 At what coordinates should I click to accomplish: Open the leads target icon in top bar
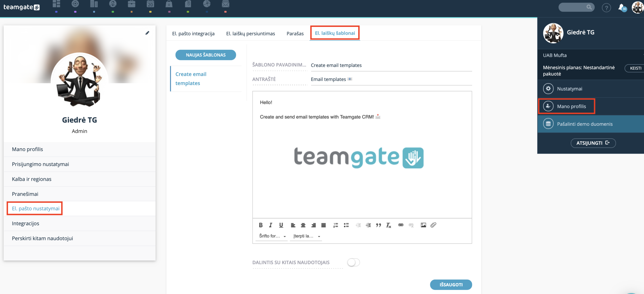75,4
